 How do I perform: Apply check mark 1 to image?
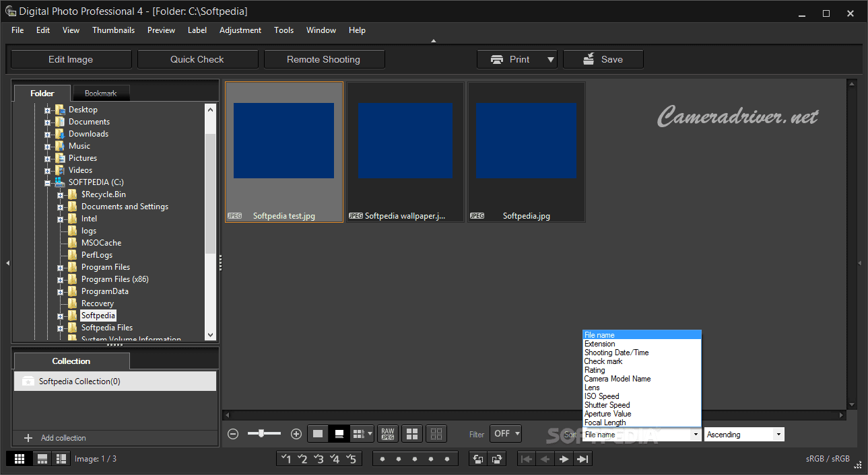pos(286,459)
